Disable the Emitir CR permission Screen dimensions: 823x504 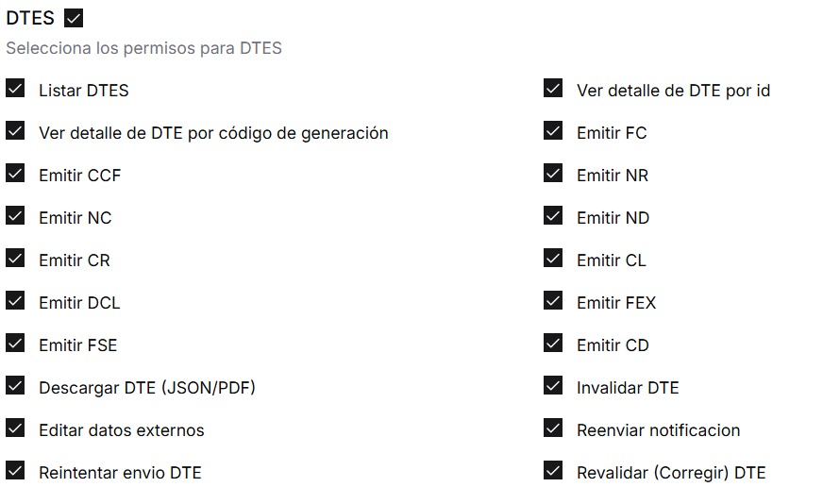15,259
